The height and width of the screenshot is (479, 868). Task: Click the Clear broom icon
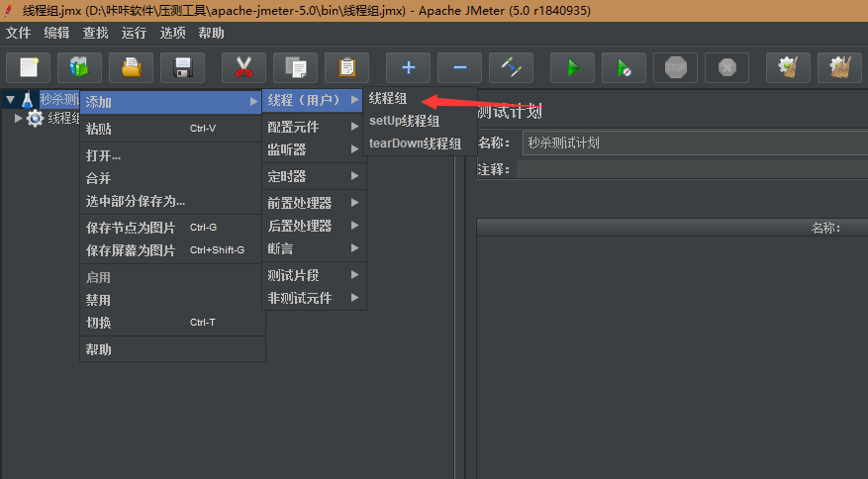(788, 67)
